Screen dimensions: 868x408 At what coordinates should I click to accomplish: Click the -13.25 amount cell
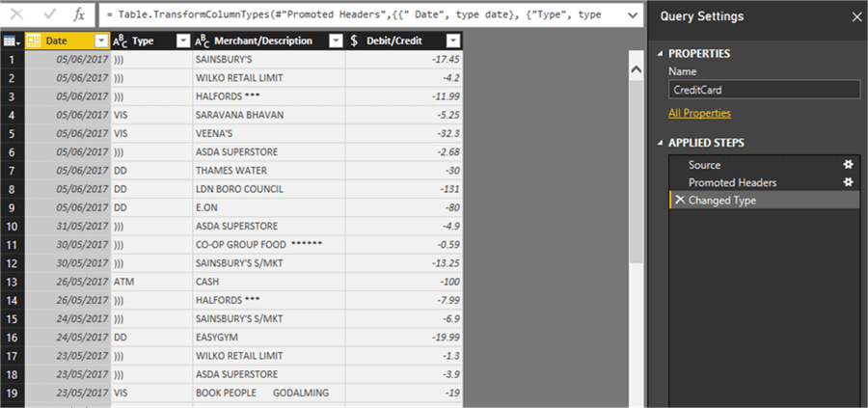pyautogui.click(x=404, y=263)
